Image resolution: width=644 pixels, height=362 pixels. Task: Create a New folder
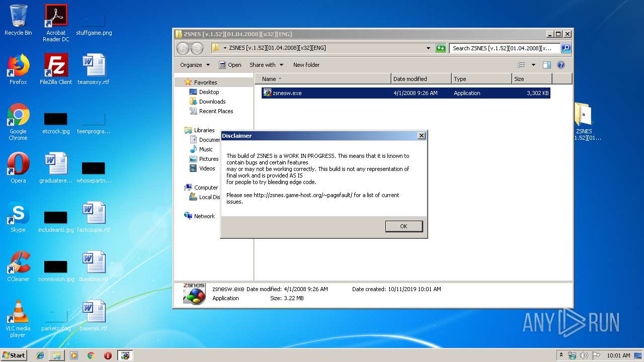pyautogui.click(x=306, y=65)
